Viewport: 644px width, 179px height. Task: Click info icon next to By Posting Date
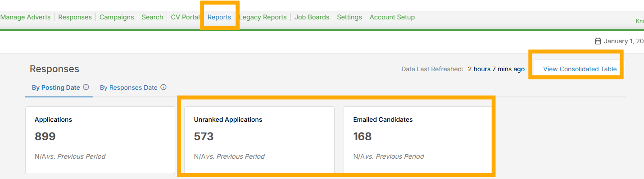(x=86, y=87)
